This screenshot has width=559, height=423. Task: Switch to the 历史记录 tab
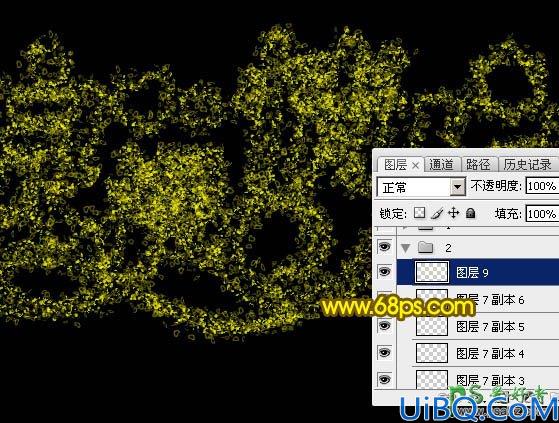[x=527, y=165]
